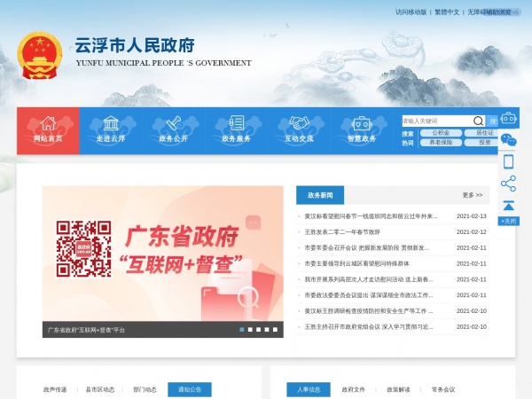Select the third carousel slide dot
532x399 pixels.
(x=259, y=330)
